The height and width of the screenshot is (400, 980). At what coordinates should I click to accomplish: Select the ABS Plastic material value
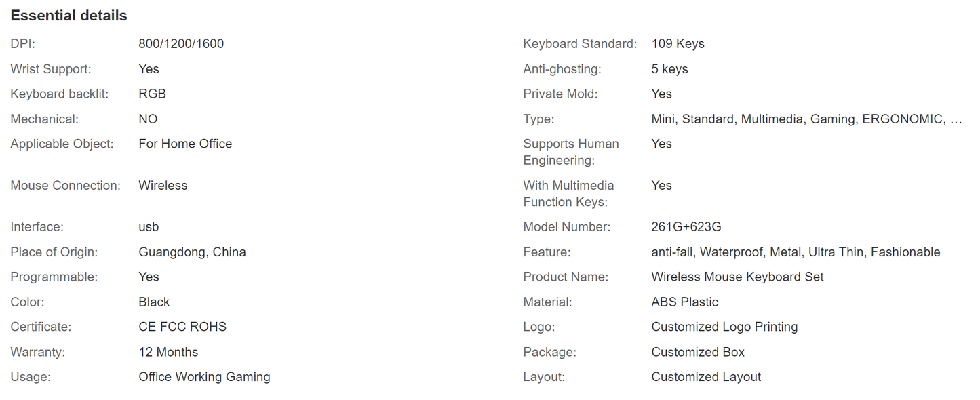click(x=684, y=302)
